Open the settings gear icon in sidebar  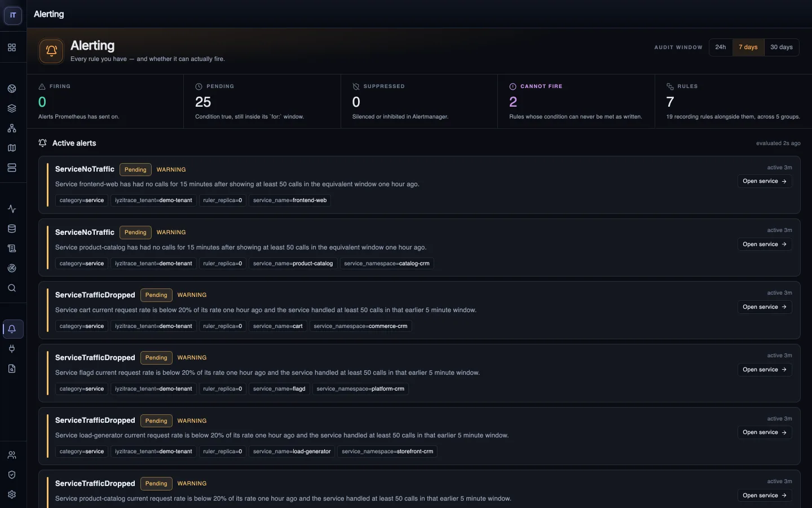[x=12, y=494]
